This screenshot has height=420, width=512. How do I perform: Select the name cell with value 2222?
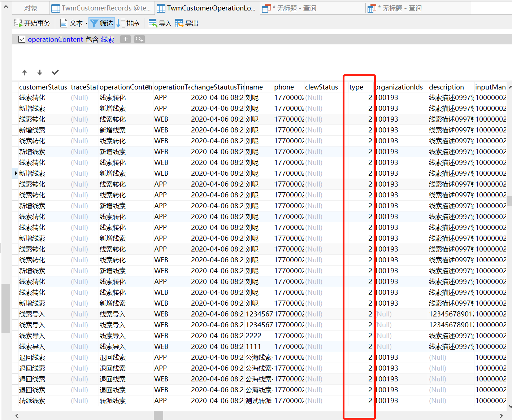(x=259, y=336)
